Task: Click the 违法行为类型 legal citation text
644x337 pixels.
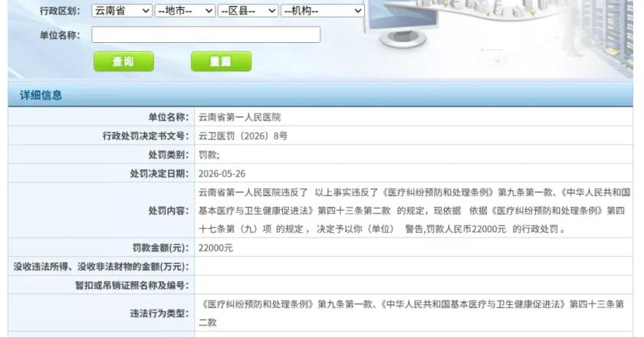Action: coord(411,313)
